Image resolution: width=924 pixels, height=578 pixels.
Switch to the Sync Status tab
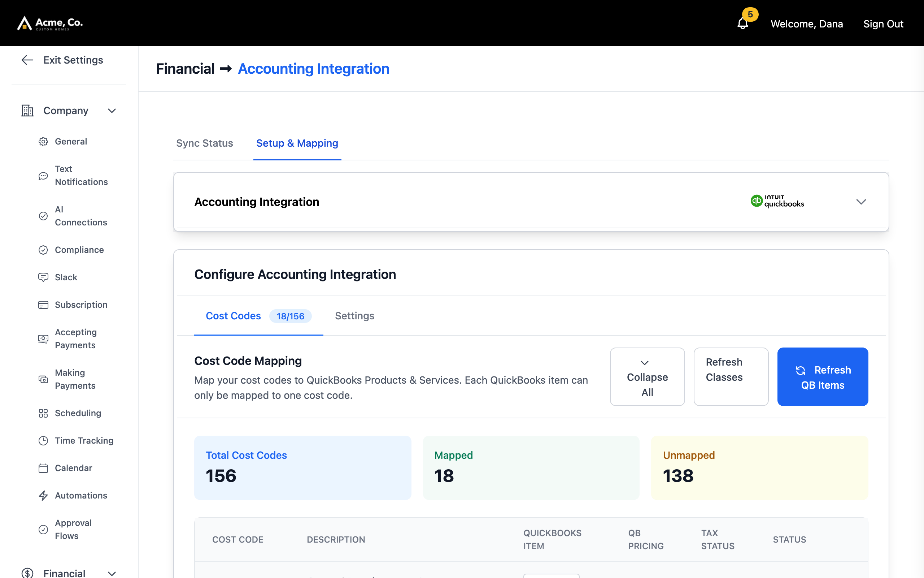tap(204, 143)
